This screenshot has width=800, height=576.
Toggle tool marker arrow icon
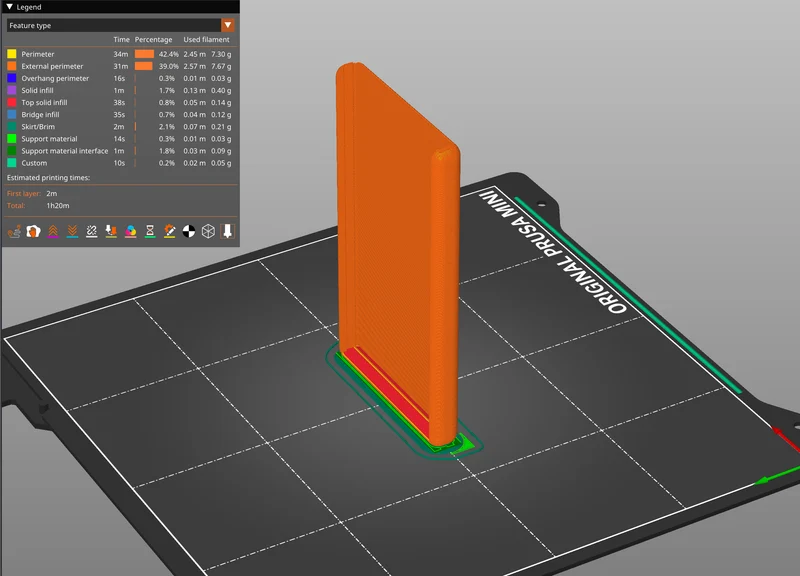(x=228, y=231)
